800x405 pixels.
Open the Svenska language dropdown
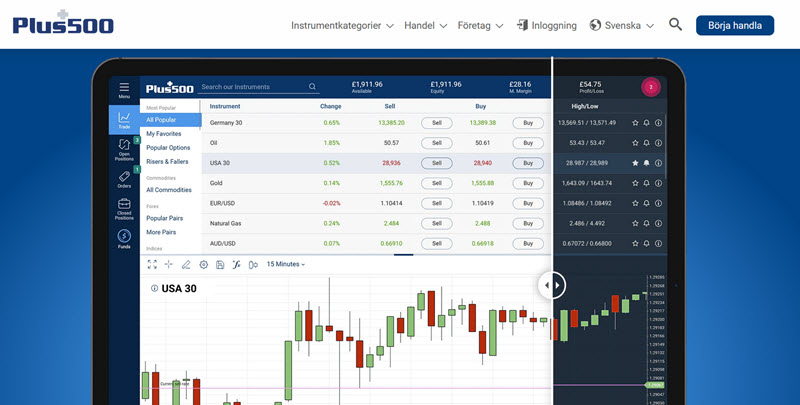(x=621, y=26)
